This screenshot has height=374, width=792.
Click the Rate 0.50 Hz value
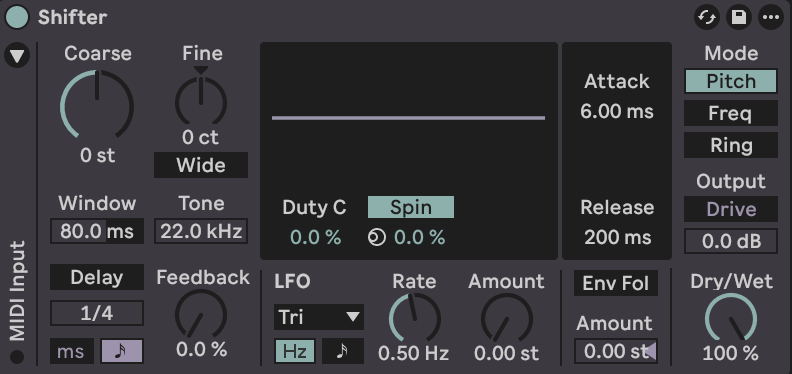point(414,354)
